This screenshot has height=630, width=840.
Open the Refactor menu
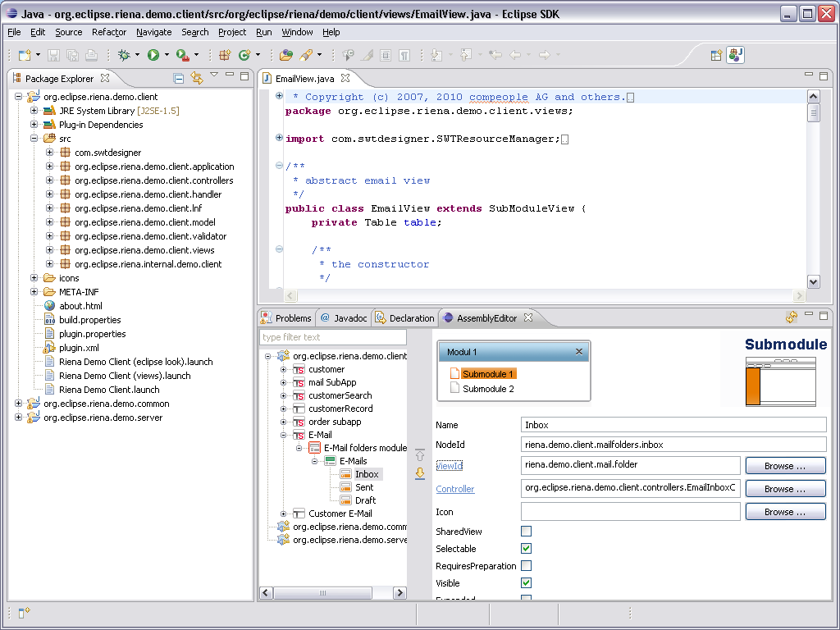point(109,32)
